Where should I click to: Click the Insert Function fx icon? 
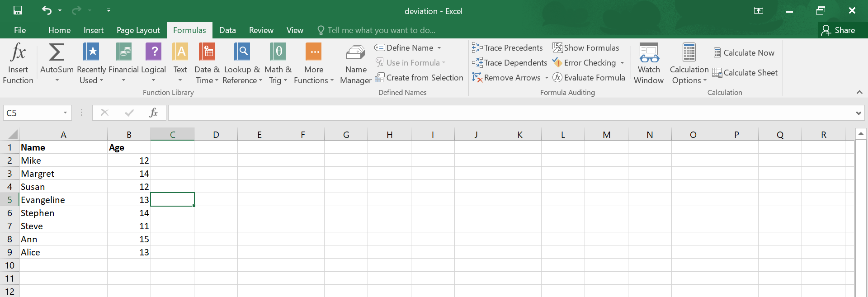(18, 52)
